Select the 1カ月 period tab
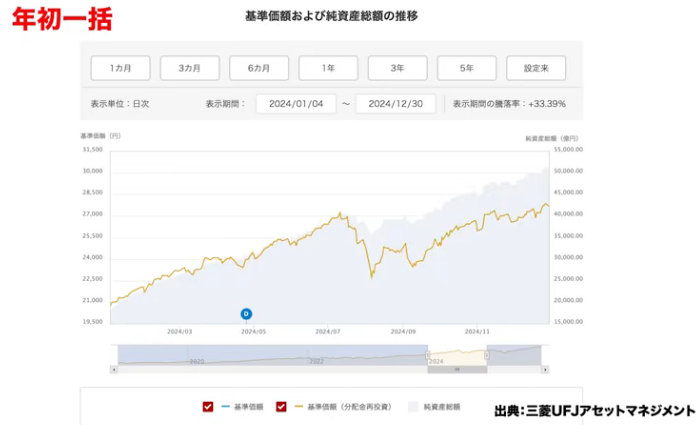 pos(120,68)
